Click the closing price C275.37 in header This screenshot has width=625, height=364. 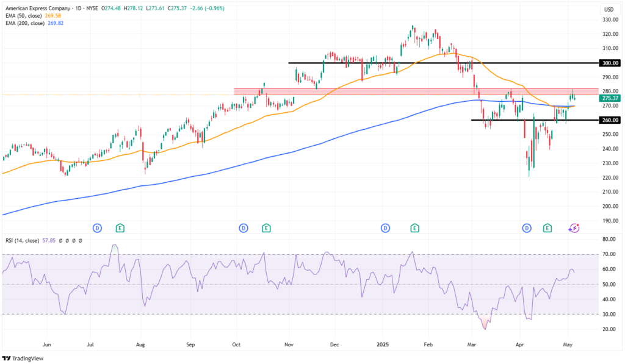point(178,9)
